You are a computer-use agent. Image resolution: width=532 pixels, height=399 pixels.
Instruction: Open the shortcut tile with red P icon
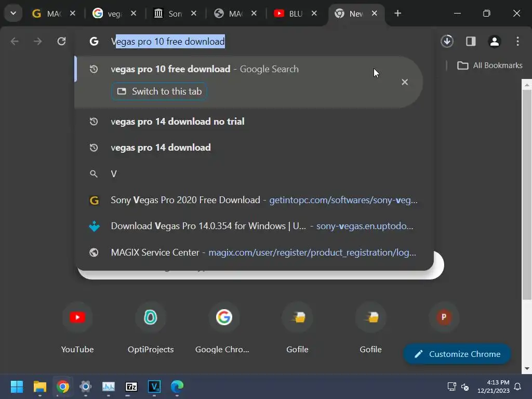coord(444,317)
